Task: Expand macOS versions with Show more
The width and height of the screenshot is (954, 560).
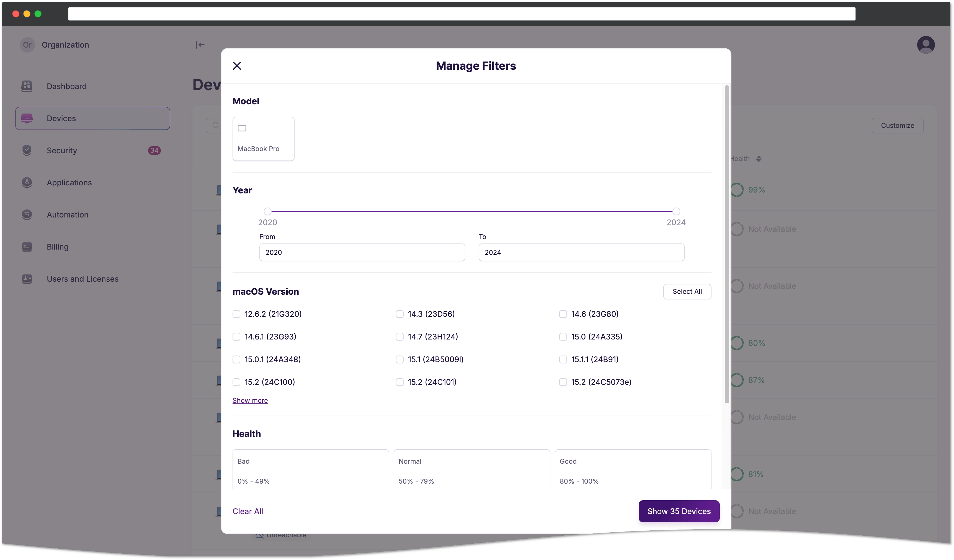Action: (250, 400)
